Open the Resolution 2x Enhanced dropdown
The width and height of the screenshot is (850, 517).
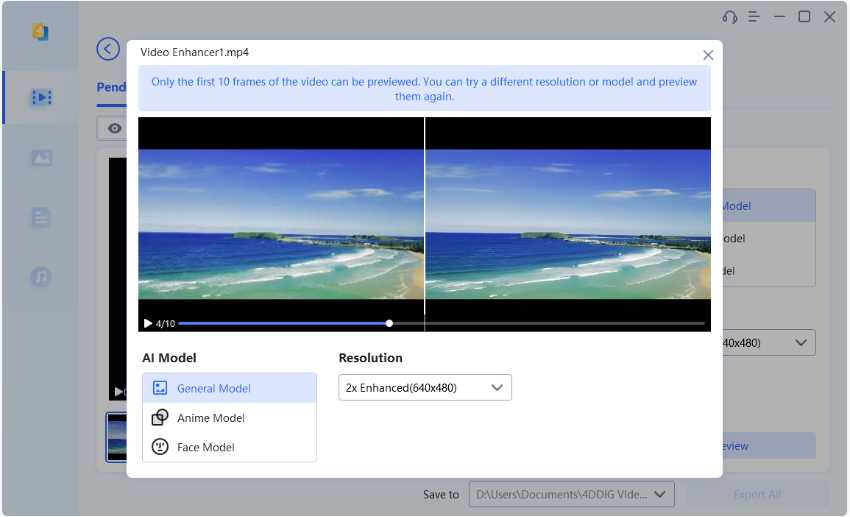[x=424, y=388]
